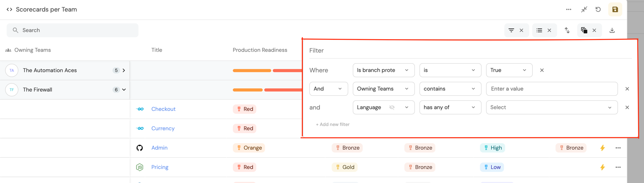Open the 'Is branch prote' property dropdown
Screen dimensions: 644x183
[383, 70]
